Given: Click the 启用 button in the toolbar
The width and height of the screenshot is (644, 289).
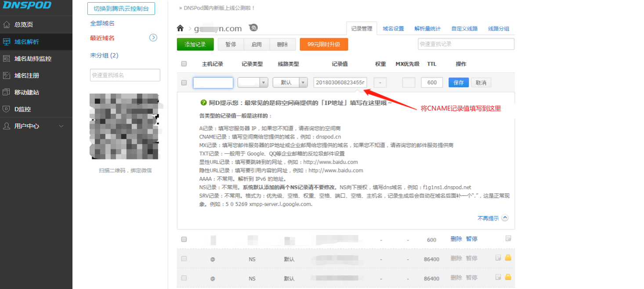Looking at the screenshot, I should coord(257,44).
